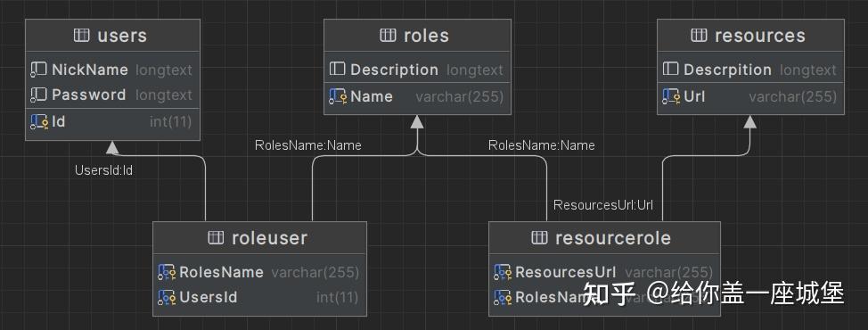Select Id column in users table
Screen dimensions: 868x330
[112, 122]
